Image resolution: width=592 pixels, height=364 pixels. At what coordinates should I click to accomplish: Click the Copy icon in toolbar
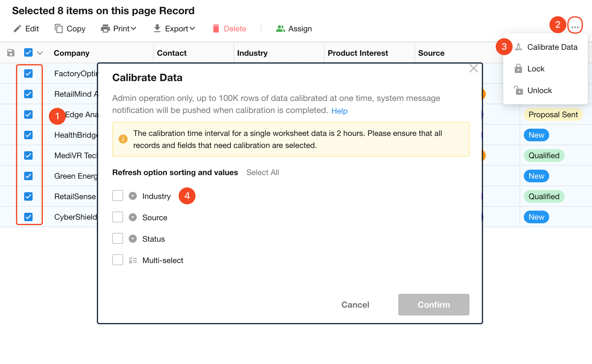pyautogui.click(x=59, y=29)
